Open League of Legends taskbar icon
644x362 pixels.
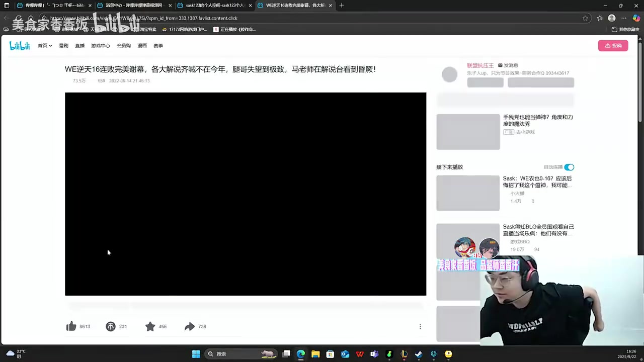tap(404, 354)
